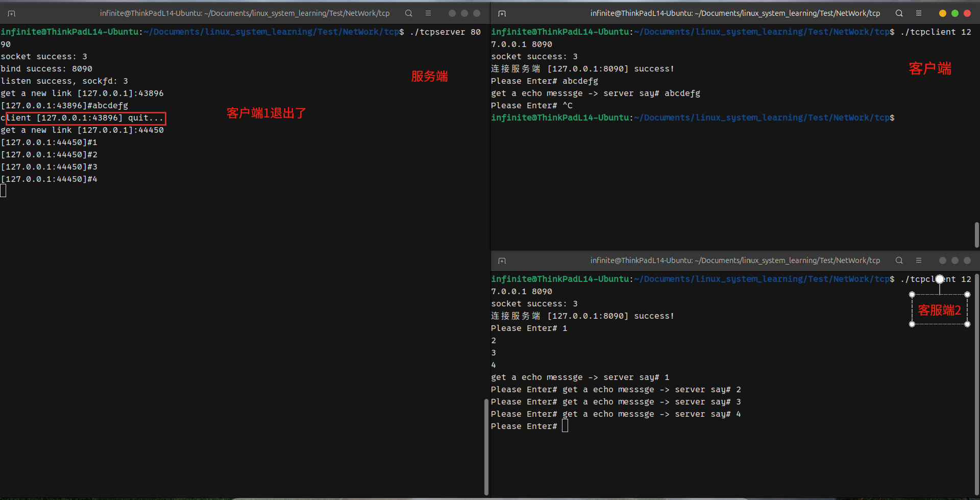This screenshot has width=980, height=500.
Task: Click the search magnifier in the bottom terminal
Action: [899, 260]
